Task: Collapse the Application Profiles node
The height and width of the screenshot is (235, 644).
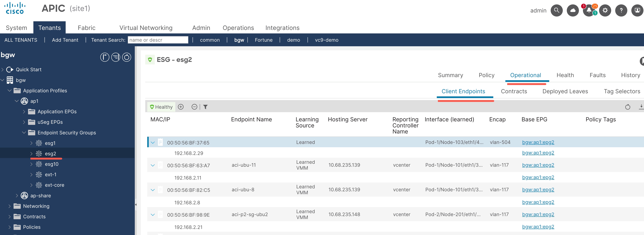Action: [10, 91]
